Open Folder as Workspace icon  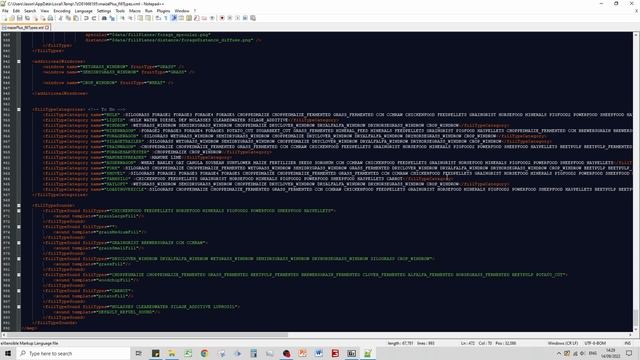point(204,18)
